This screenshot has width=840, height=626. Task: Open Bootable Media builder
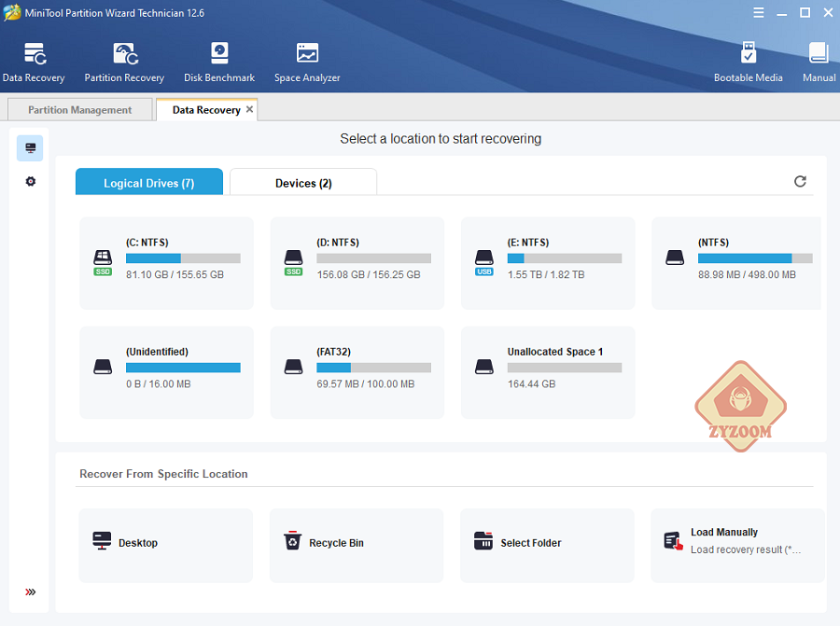[748, 63]
